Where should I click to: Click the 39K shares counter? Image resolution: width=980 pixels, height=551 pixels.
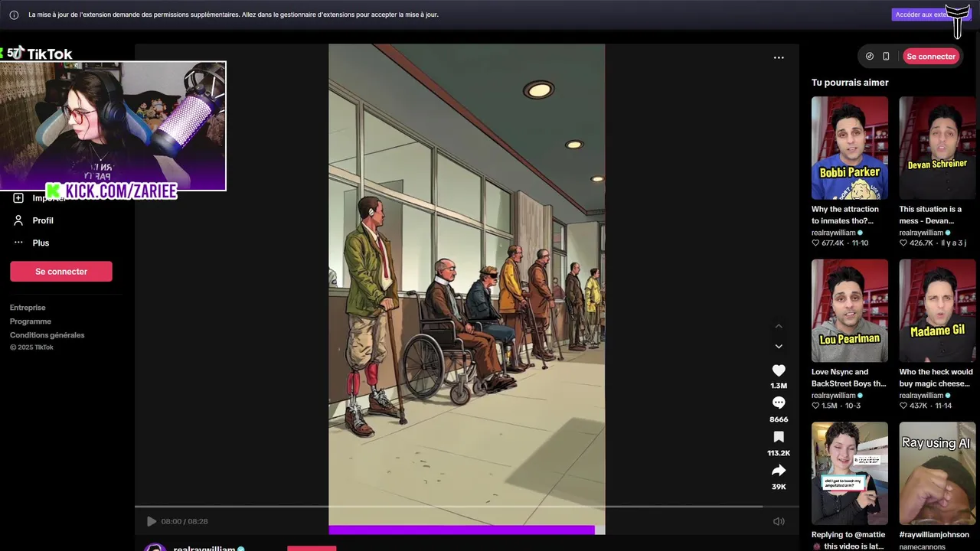tap(779, 487)
